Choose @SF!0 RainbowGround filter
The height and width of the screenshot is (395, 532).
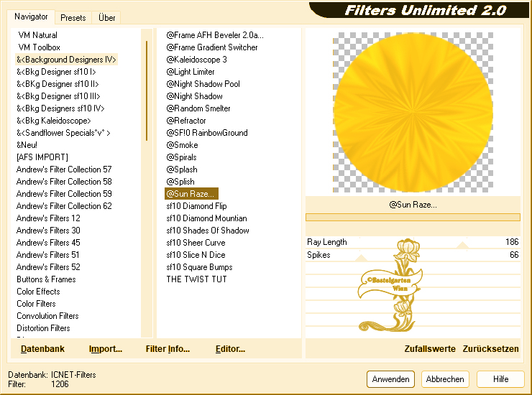tap(207, 133)
